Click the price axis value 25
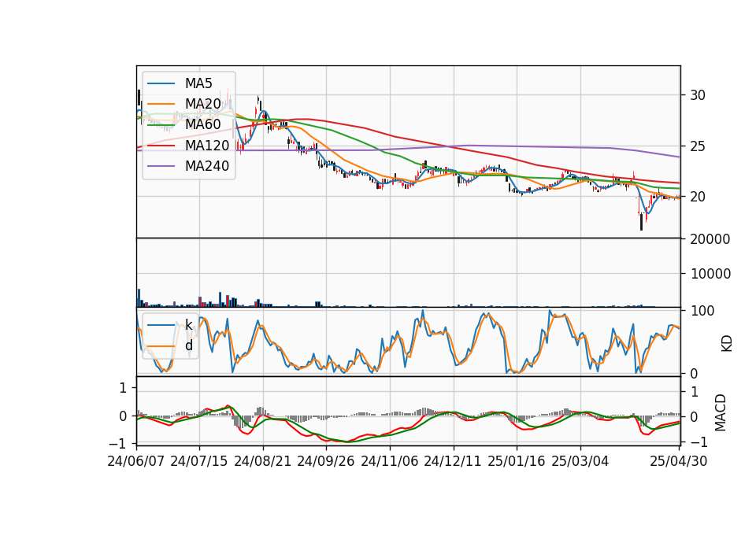756x543 pixels. [698, 146]
